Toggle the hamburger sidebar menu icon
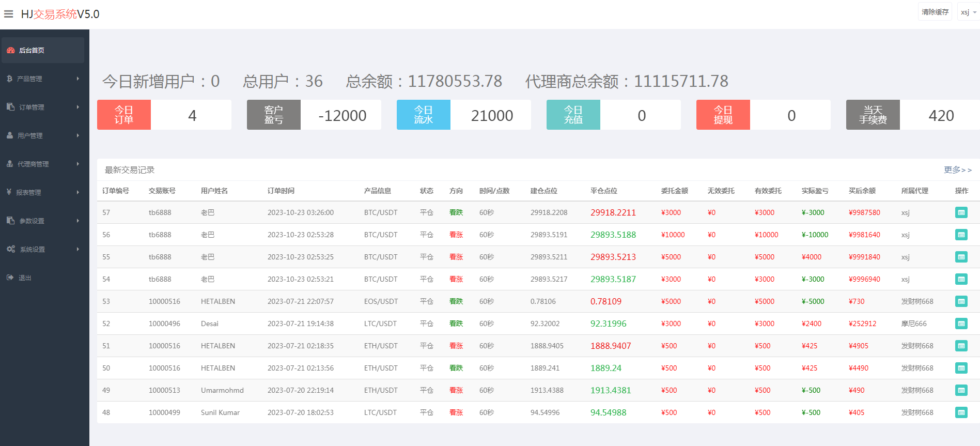The width and height of the screenshot is (980, 446). (x=9, y=14)
